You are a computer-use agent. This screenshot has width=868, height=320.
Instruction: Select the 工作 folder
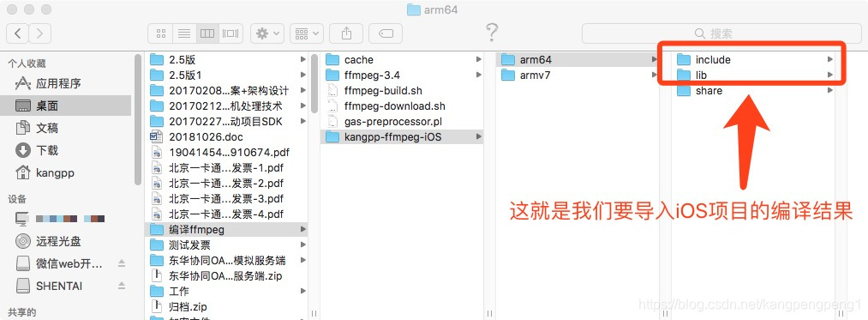(226, 291)
